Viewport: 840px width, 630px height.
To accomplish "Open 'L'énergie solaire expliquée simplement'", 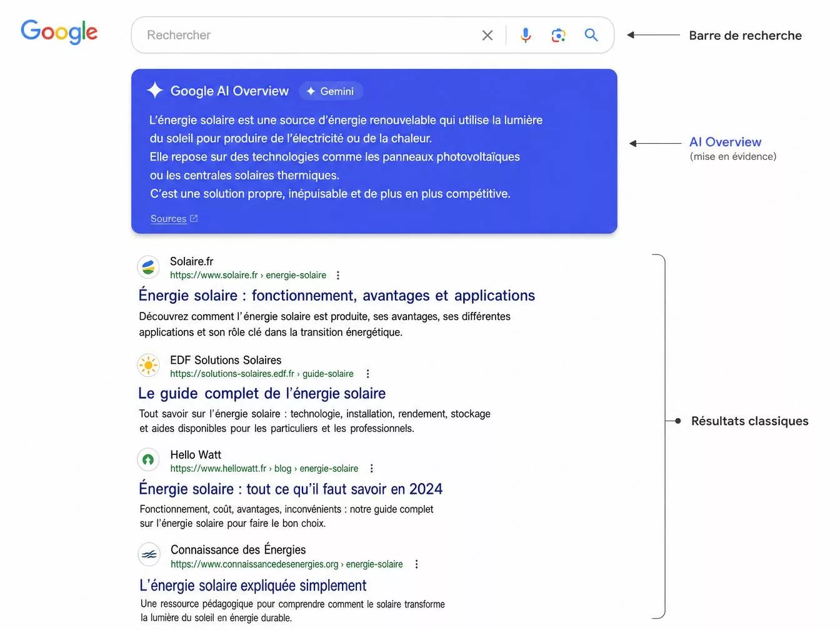I will point(252,586).
